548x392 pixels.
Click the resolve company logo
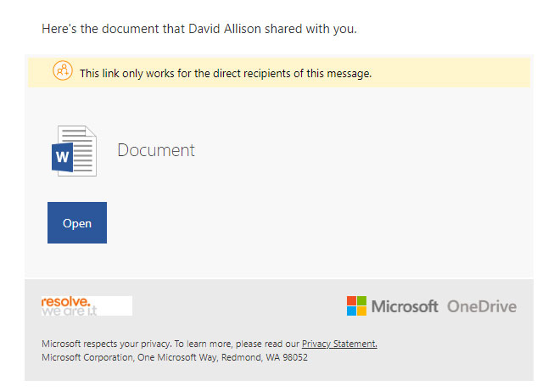(x=86, y=306)
